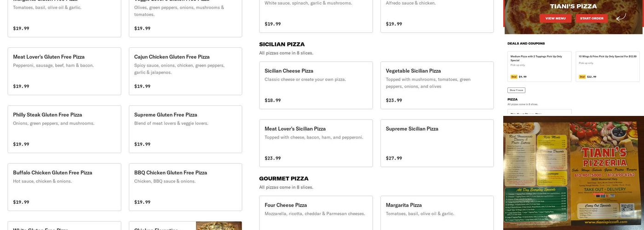
Task: Click the white curved arrow icon
Action: coord(621,17)
